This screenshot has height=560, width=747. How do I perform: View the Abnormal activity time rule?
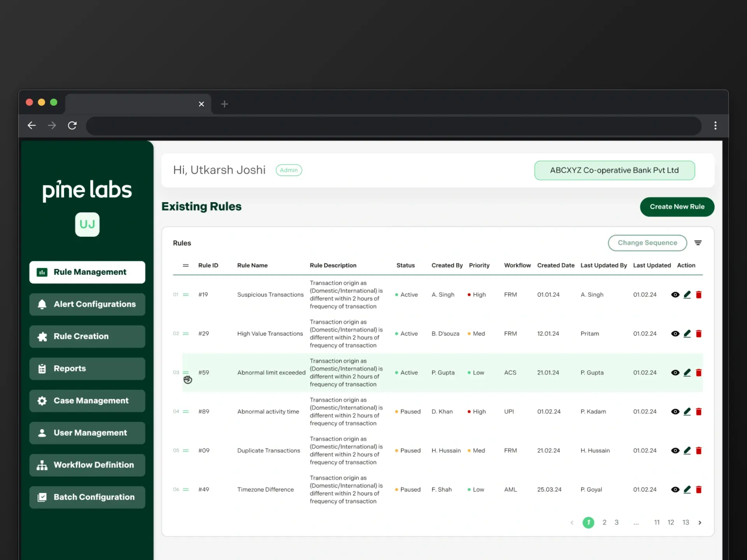(675, 411)
